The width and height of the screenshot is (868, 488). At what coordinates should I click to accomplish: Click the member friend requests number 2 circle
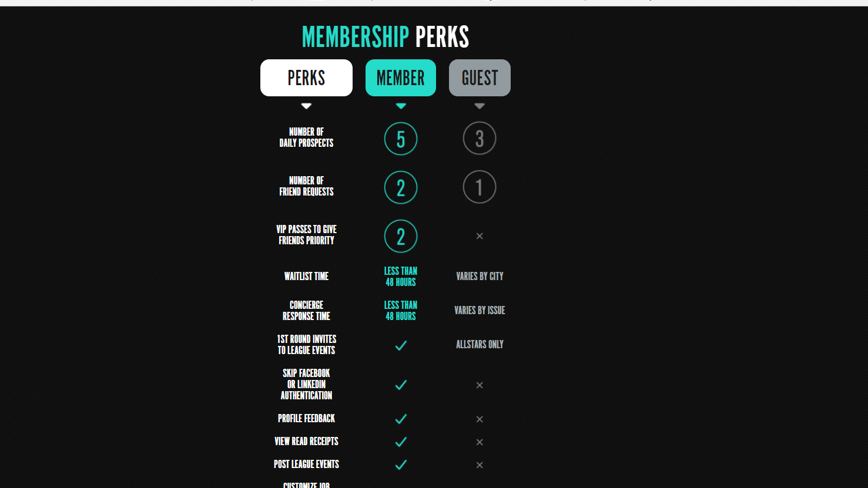pyautogui.click(x=401, y=187)
